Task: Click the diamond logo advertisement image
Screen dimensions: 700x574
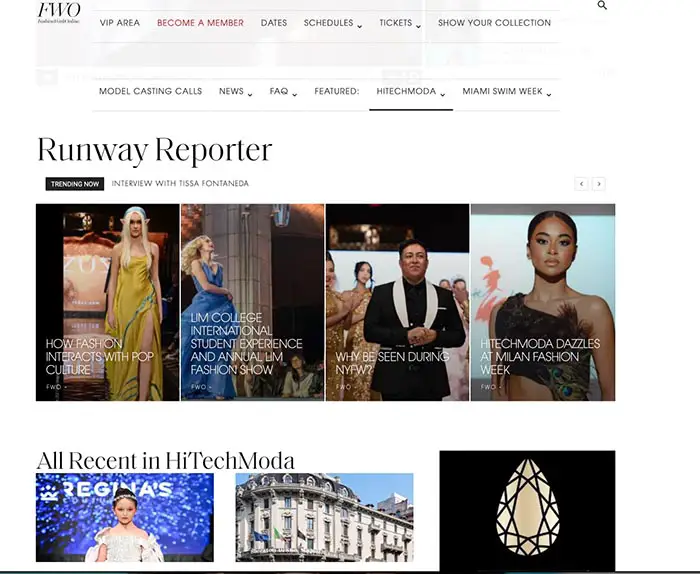Action: click(527, 510)
